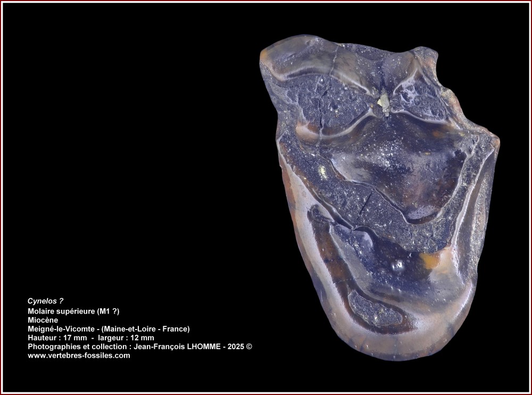This screenshot has width=532, height=395.
Task: Click the "Miocène" epoch label
Action: point(43,320)
